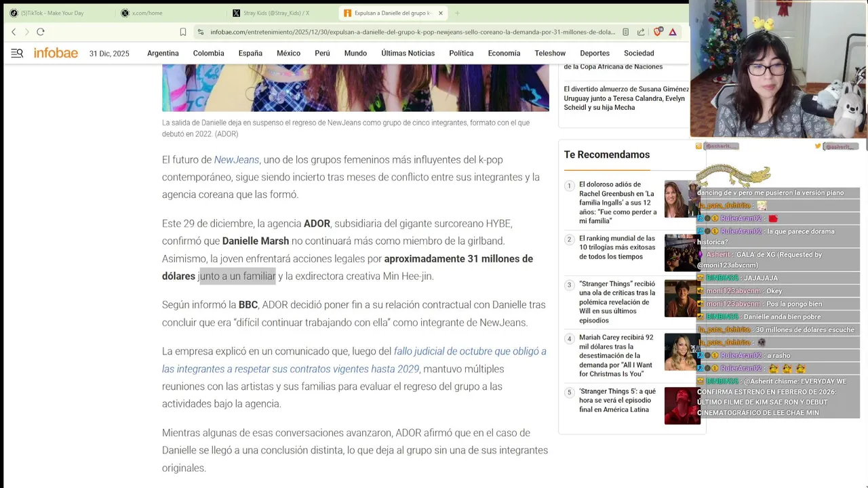Open the México section
The height and width of the screenshot is (488, 868).
(288, 53)
